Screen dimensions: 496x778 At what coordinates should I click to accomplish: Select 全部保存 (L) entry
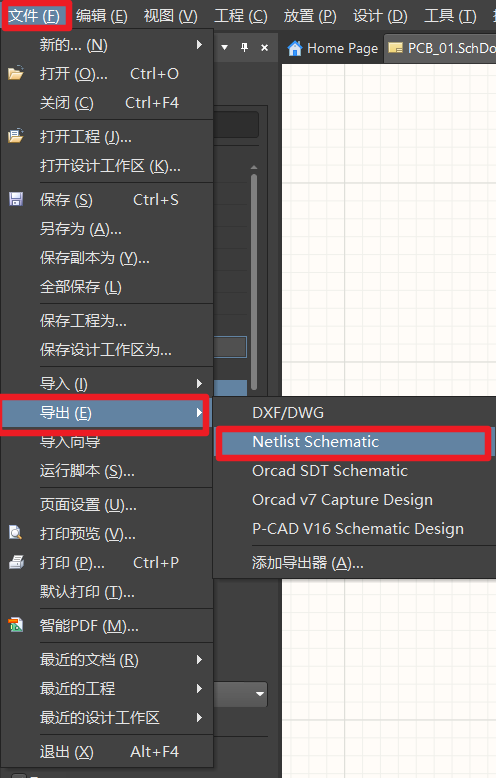point(107,287)
